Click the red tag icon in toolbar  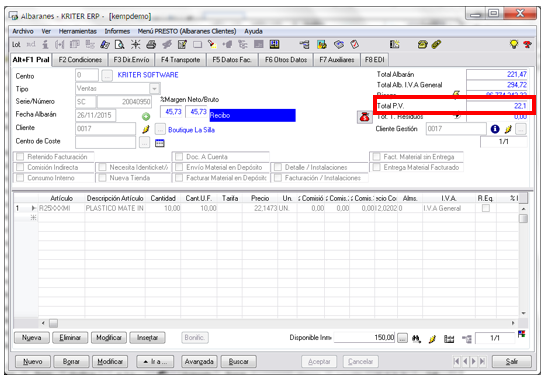point(355,45)
